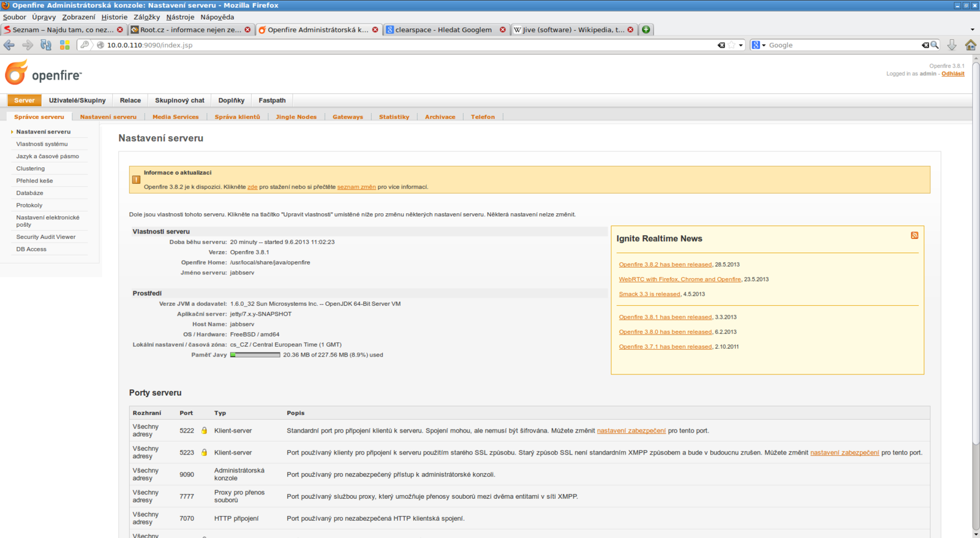
Task: Open the tab groups grid icon
Action: [x=64, y=45]
